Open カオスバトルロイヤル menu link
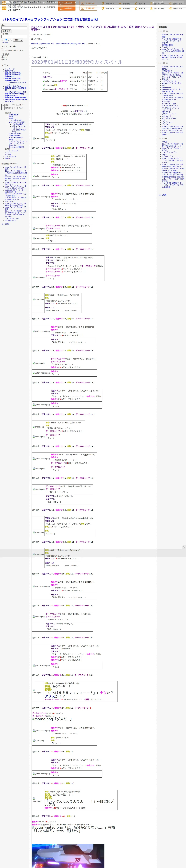Screen dimensions: 186x868 tap(13, 86)
